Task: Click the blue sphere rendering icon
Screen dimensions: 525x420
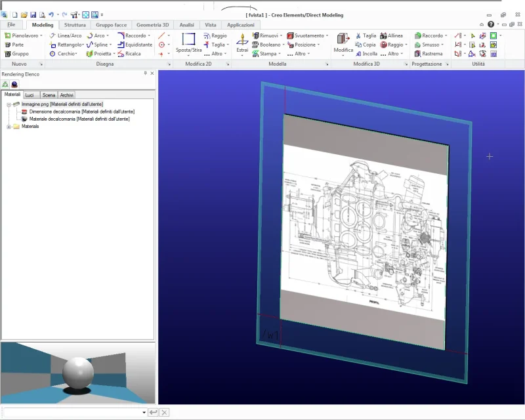Action: (x=14, y=85)
